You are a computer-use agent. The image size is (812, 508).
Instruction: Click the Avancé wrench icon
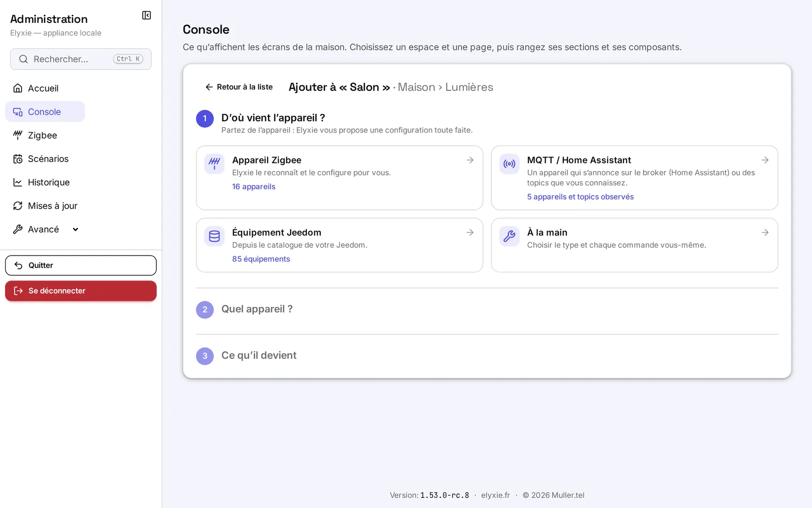18,229
